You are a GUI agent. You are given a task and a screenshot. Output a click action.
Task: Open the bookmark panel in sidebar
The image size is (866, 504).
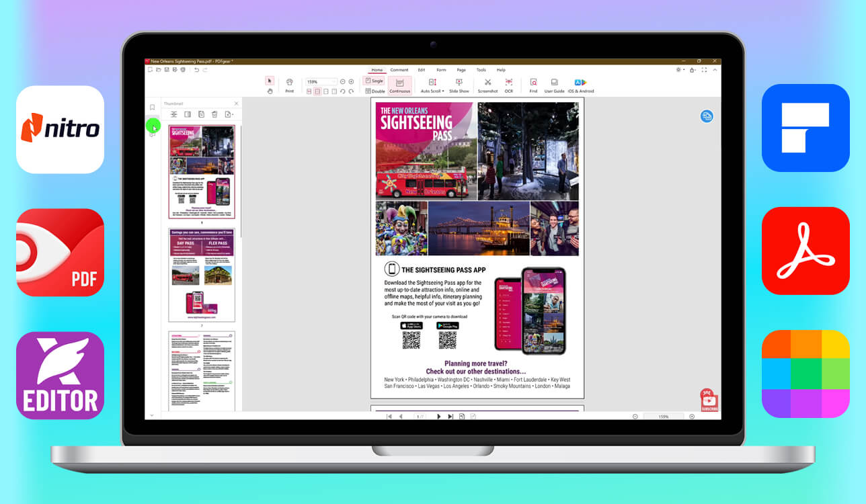click(152, 107)
